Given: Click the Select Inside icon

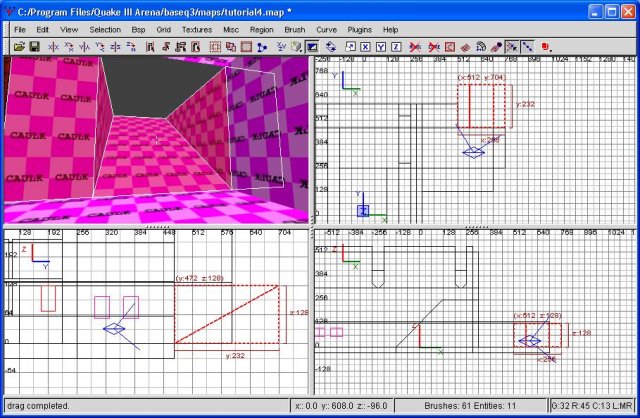Looking at the screenshot, I should (x=196, y=47).
